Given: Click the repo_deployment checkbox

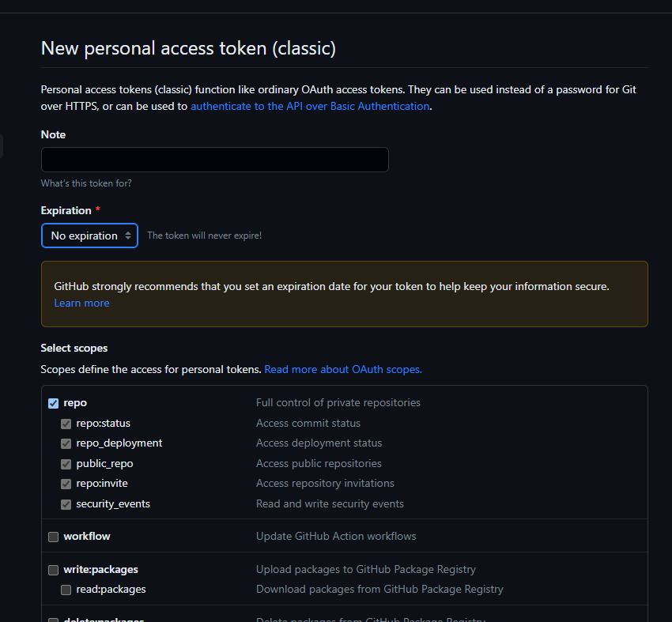Looking at the screenshot, I should coord(66,443).
